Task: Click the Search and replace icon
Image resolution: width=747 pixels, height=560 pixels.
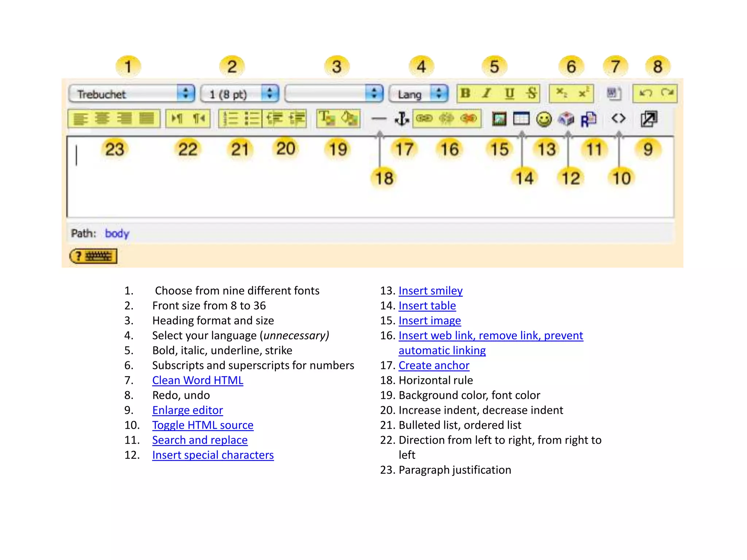Action: tap(588, 119)
